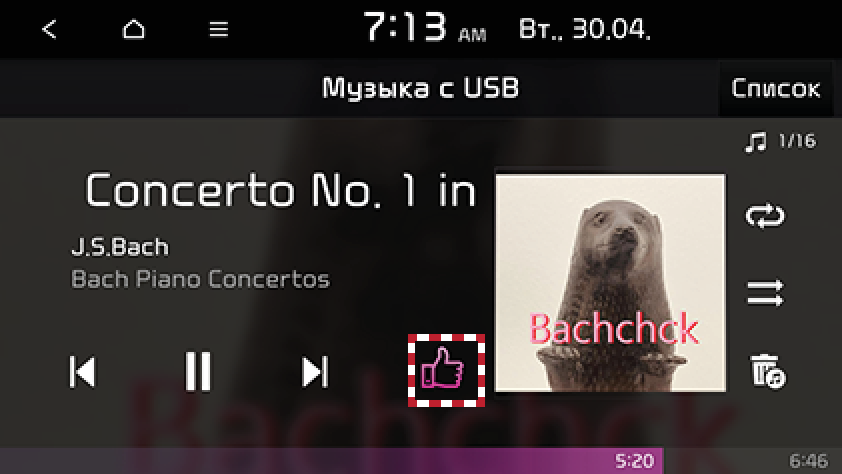Tap the Bachchck album cover art
This screenshot has height=474, width=842.
point(610,282)
